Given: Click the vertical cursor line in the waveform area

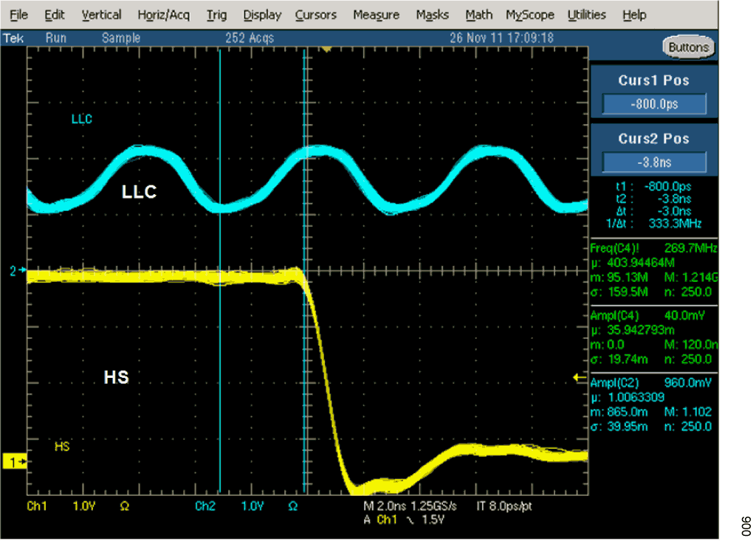Looking at the screenshot, I should (x=218, y=295).
